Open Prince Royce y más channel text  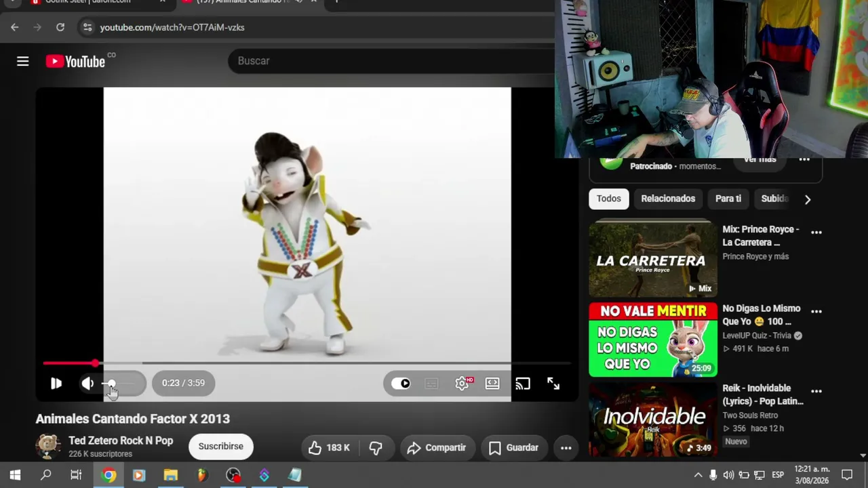[x=755, y=257]
